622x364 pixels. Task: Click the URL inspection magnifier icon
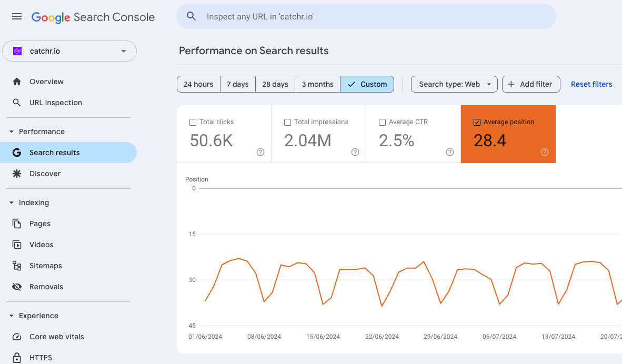17,103
